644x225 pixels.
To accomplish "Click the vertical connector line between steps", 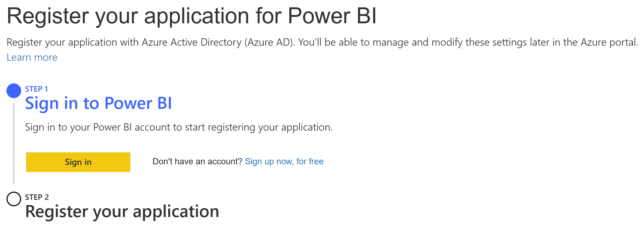I will point(14,144).
